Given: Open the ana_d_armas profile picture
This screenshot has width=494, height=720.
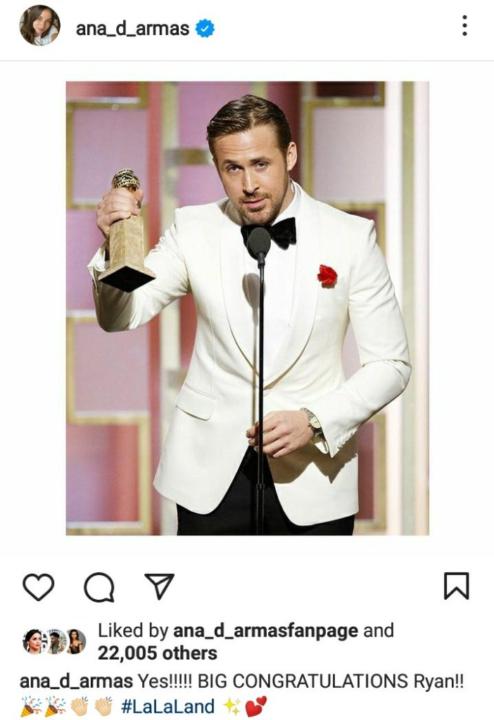Looking at the screenshot, I should (40, 26).
